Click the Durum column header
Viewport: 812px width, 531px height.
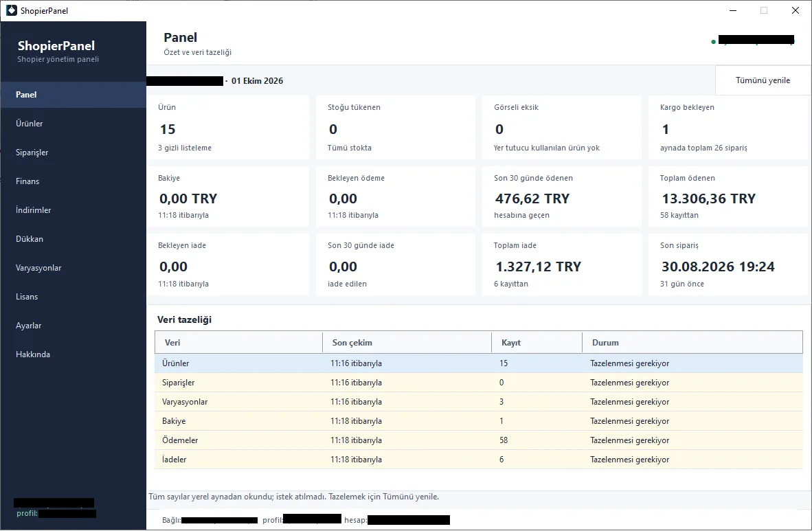pyautogui.click(x=693, y=342)
